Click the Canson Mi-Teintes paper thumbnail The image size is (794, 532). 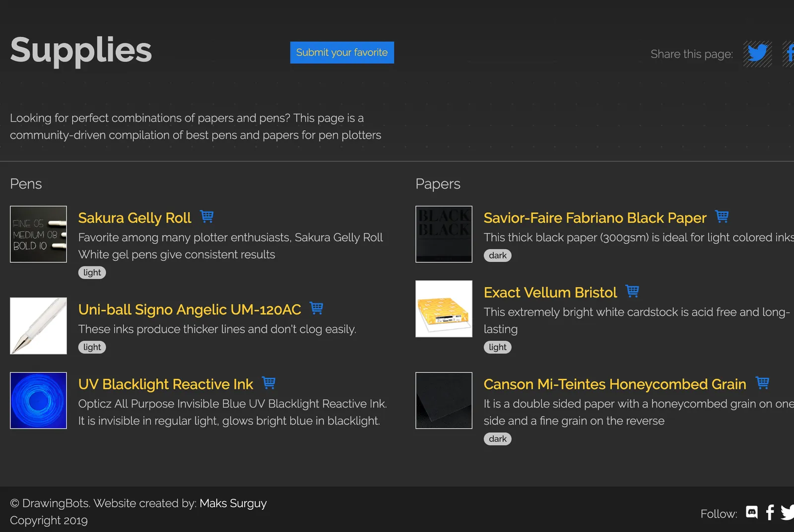tap(444, 401)
